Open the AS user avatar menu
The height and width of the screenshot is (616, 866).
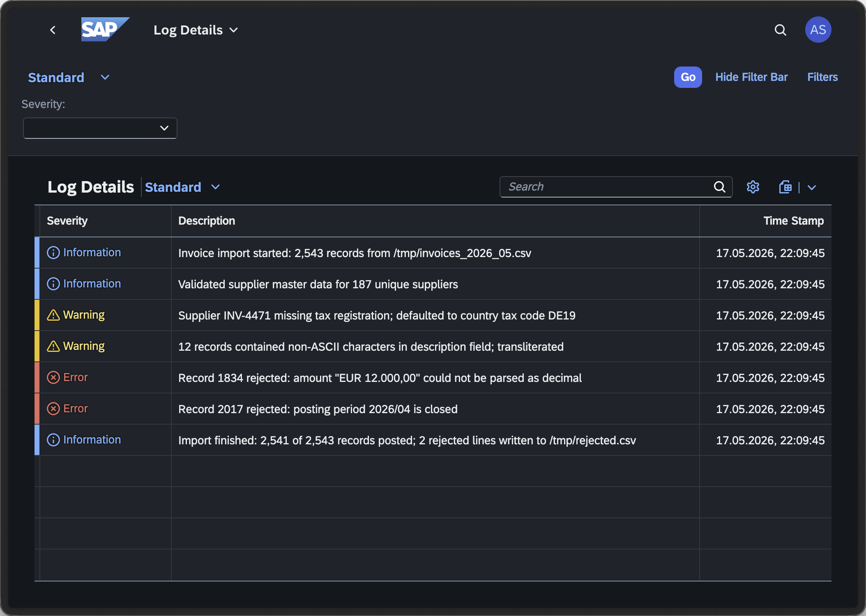pos(818,30)
